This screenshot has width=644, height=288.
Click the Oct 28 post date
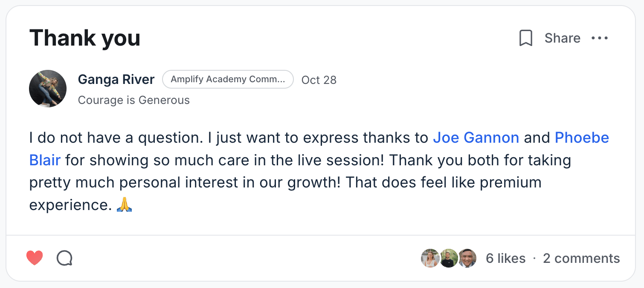coord(319,80)
